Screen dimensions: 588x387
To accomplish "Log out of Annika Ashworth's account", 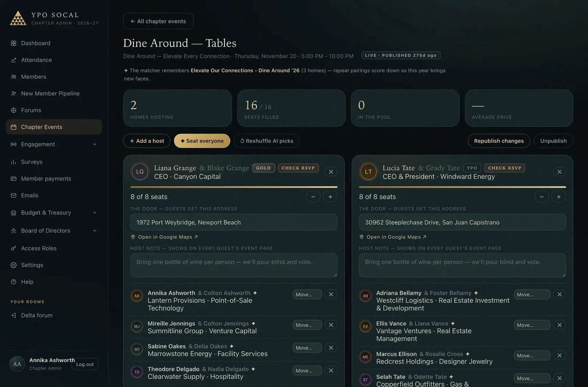I will coord(85,364).
